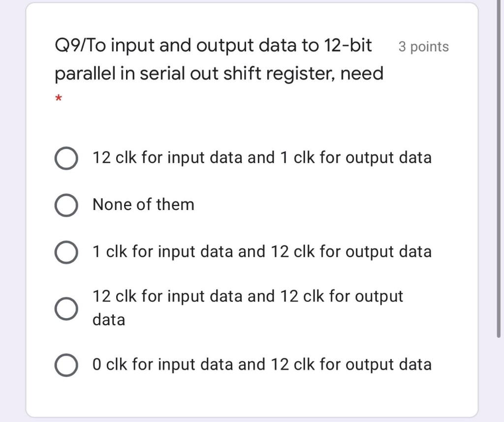Click the '3 points' label
Image resolution: width=504 pixels, height=422 pixels.
[x=423, y=47]
